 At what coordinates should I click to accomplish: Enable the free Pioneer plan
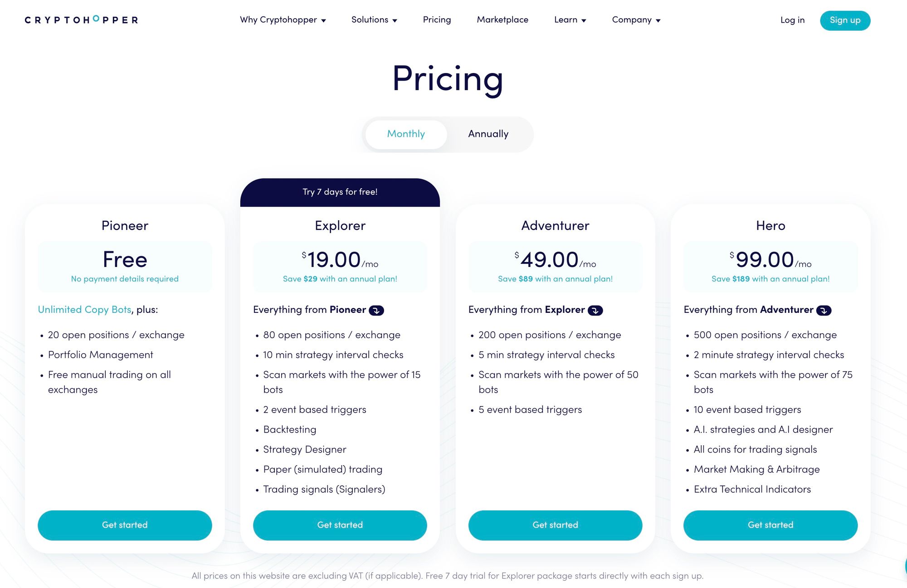click(x=124, y=525)
